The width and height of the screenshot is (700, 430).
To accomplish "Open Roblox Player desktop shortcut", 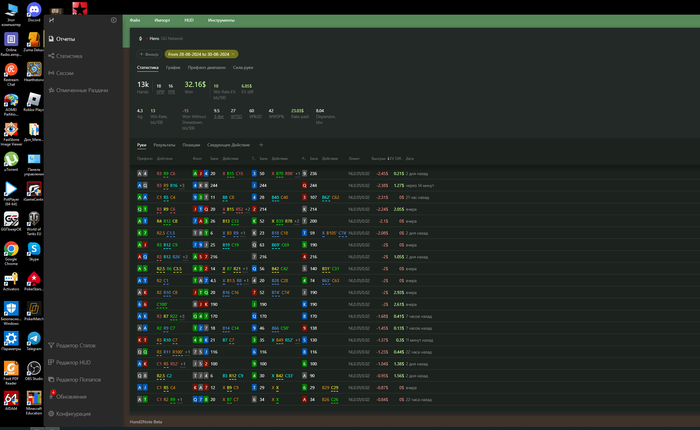I will click(34, 102).
